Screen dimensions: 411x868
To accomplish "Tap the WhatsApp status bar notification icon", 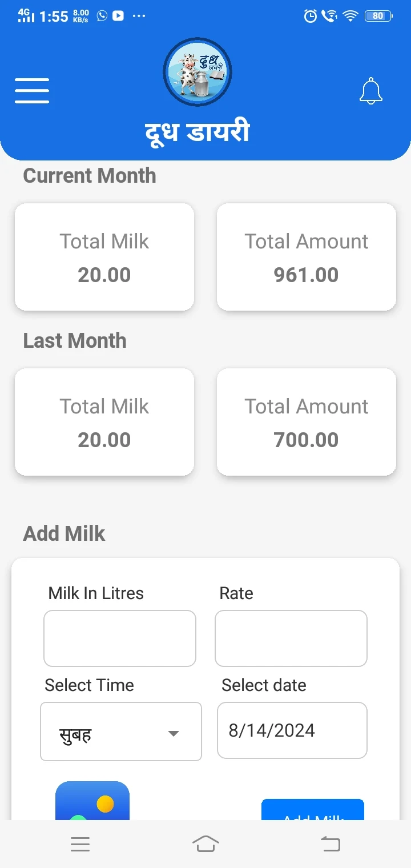I will [x=102, y=15].
